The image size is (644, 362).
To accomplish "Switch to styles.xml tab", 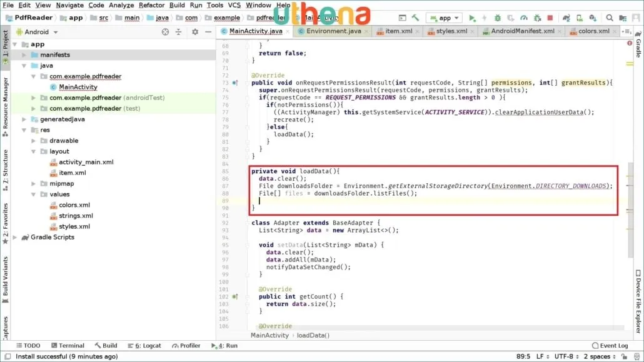I will pos(451,31).
